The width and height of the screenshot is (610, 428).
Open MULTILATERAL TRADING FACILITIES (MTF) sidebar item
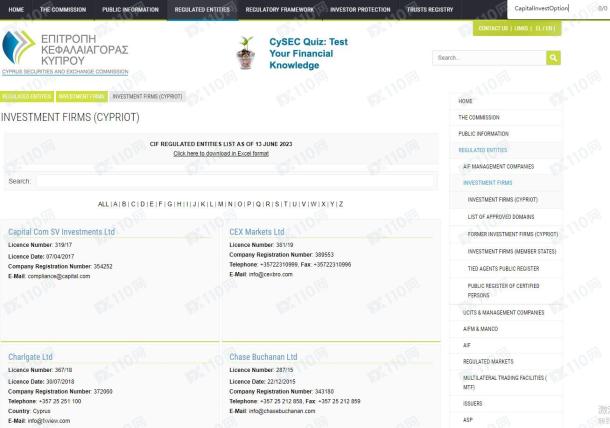coord(505,382)
